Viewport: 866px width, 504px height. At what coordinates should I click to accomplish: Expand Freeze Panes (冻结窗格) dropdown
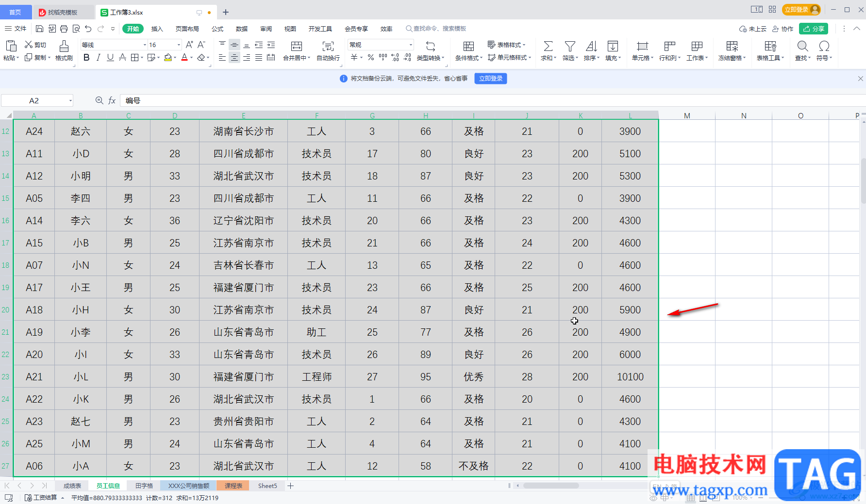tap(744, 58)
